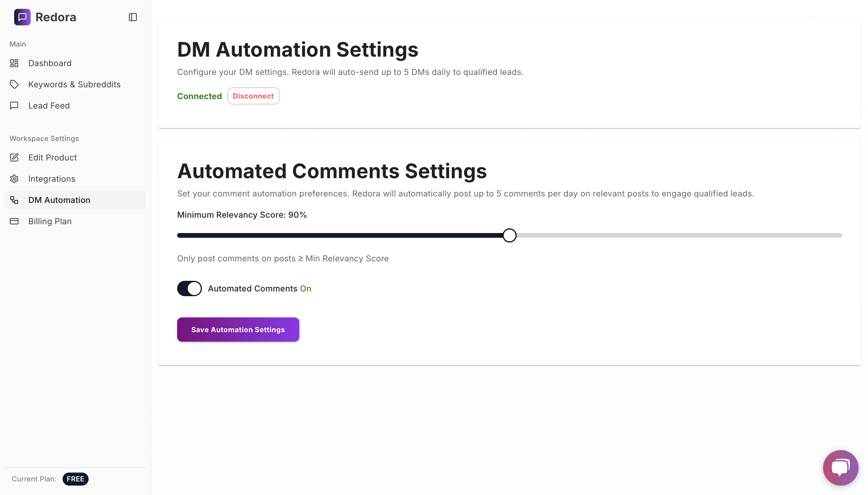Click the Keywords & Subreddits tag icon

pos(14,84)
